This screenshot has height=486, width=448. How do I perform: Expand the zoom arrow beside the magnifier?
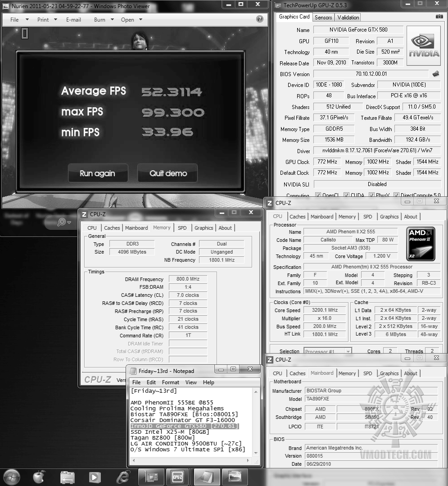point(69,222)
